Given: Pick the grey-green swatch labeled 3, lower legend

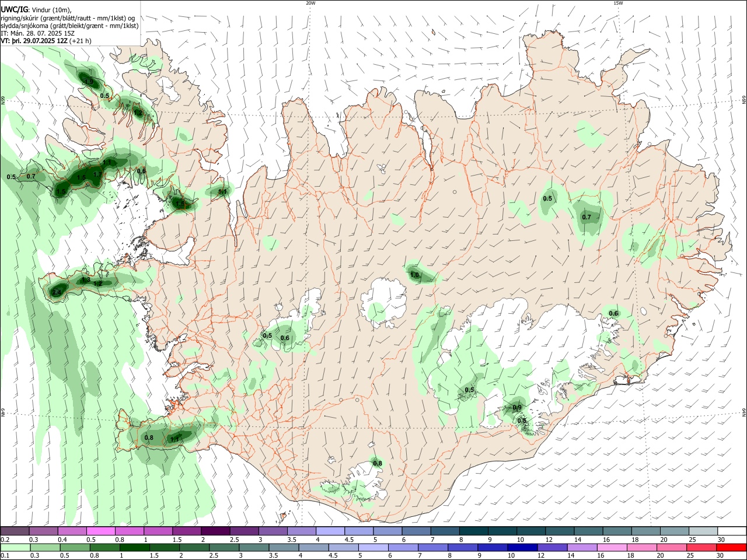Looking at the screenshot, I should point(254,547).
